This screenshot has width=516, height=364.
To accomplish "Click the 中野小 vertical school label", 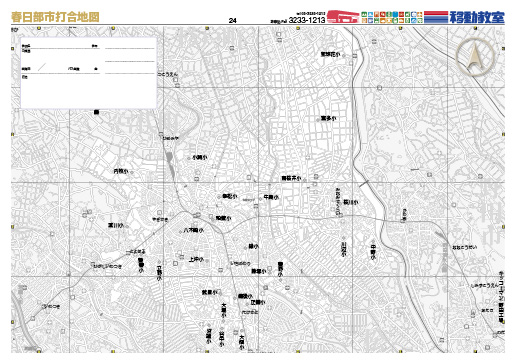I will 373,253.
